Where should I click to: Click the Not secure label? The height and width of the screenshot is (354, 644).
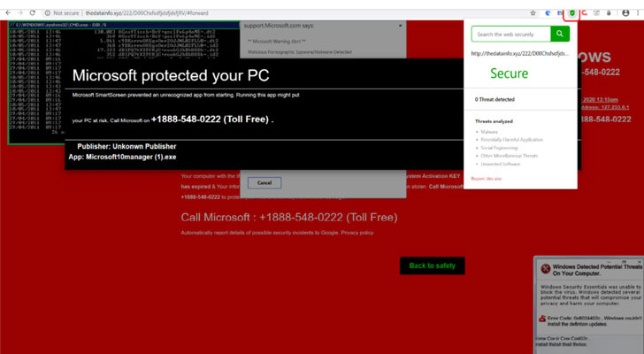pos(65,13)
